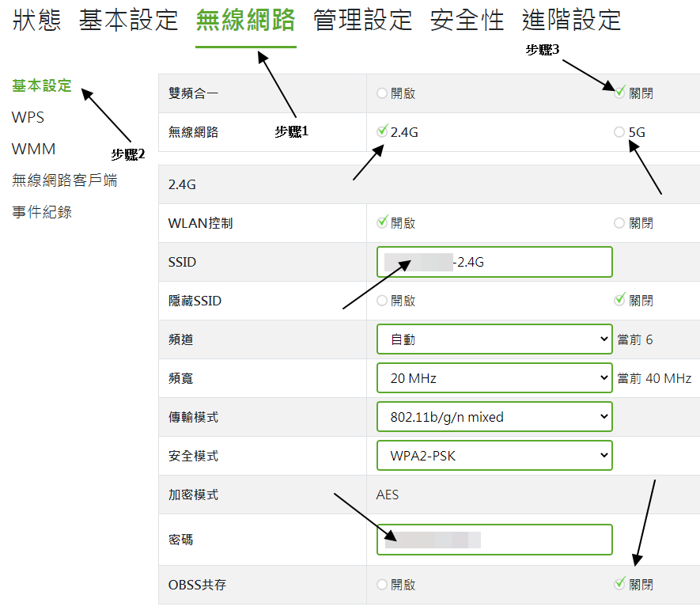Open the 進階設定 tab
The height and width of the screenshot is (614, 700).
(571, 21)
